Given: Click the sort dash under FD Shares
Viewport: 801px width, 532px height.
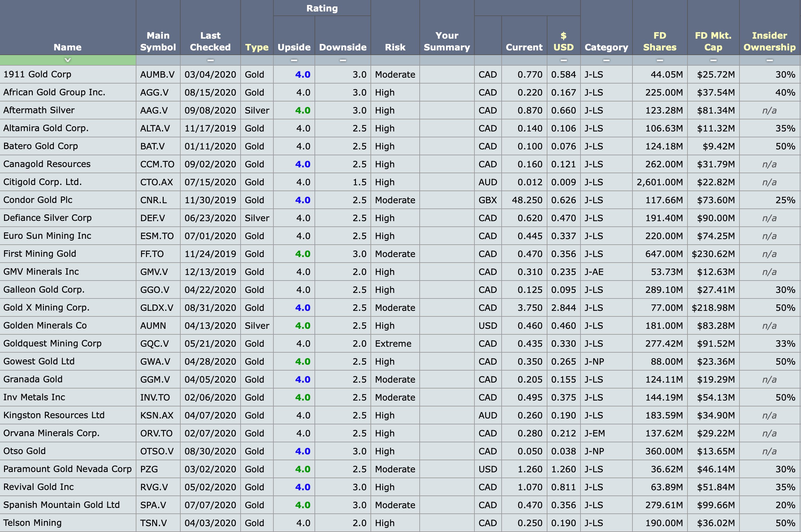Looking at the screenshot, I should click(660, 60).
